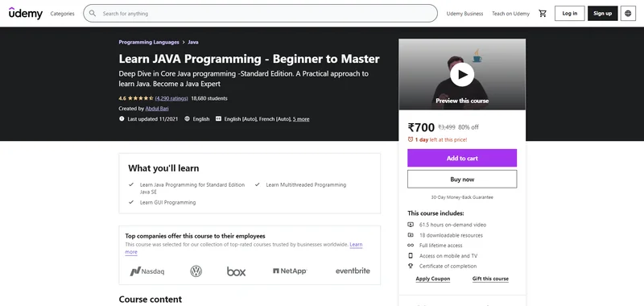Open Teach on Udemy page
This screenshot has width=644, height=306.
click(511, 14)
